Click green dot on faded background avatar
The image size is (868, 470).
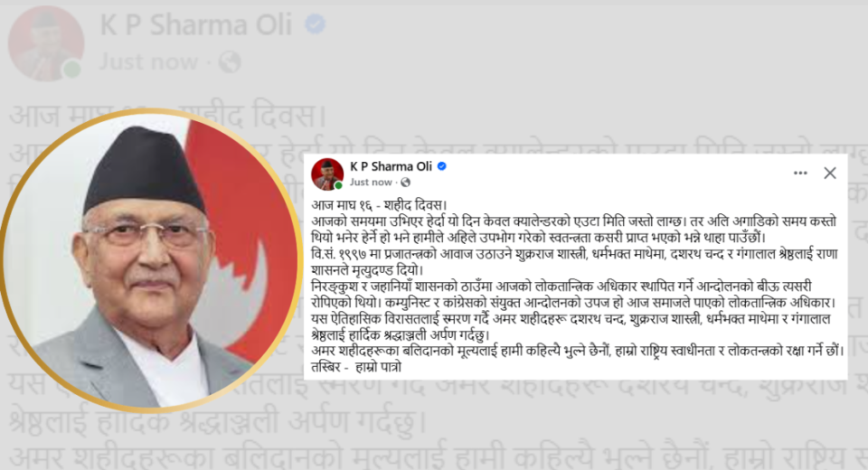click(x=72, y=70)
